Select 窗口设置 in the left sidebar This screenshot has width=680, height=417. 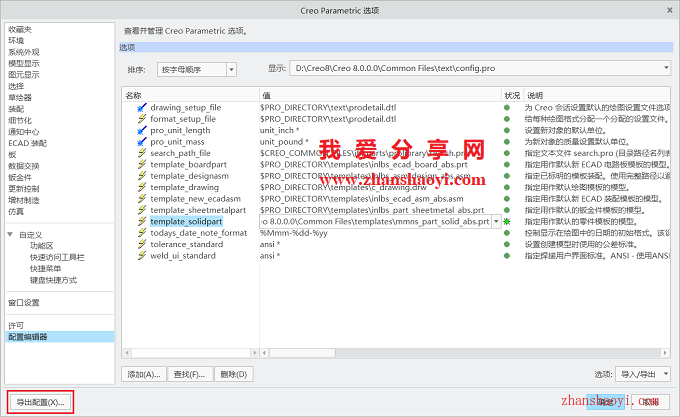click(x=24, y=303)
